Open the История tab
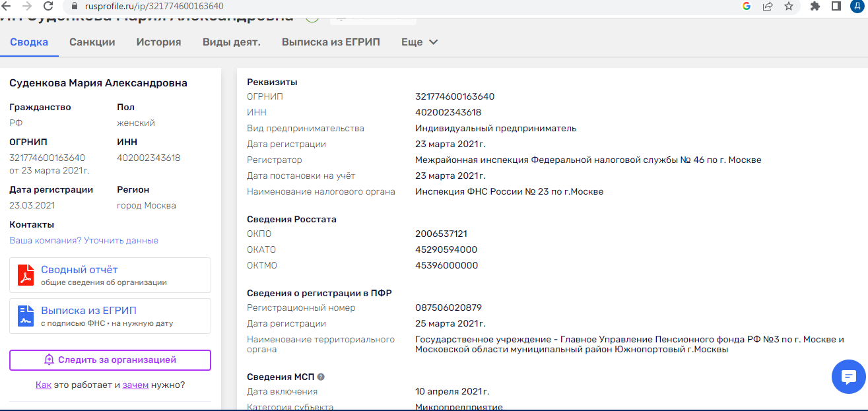This screenshot has width=868, height=411. (158, 42)
